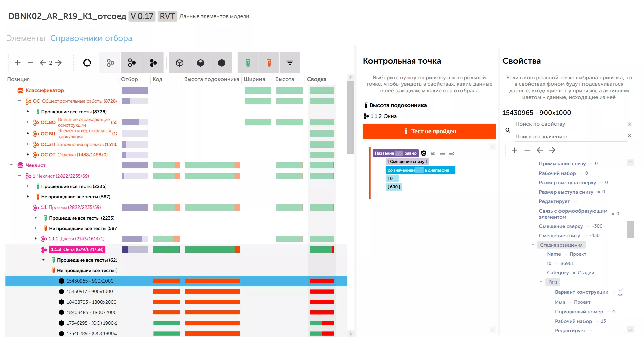The image size is (644, 337).
Task: Collapse the 1.1.2 Окна tree node
Action: pos(36,249)
